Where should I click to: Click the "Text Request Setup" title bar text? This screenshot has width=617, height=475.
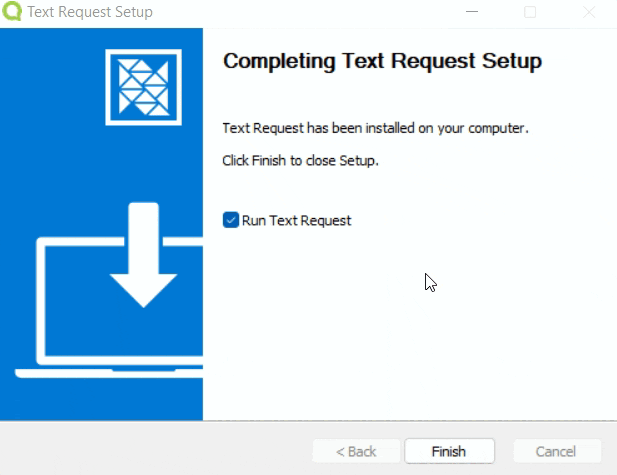(x=91, y=12)
